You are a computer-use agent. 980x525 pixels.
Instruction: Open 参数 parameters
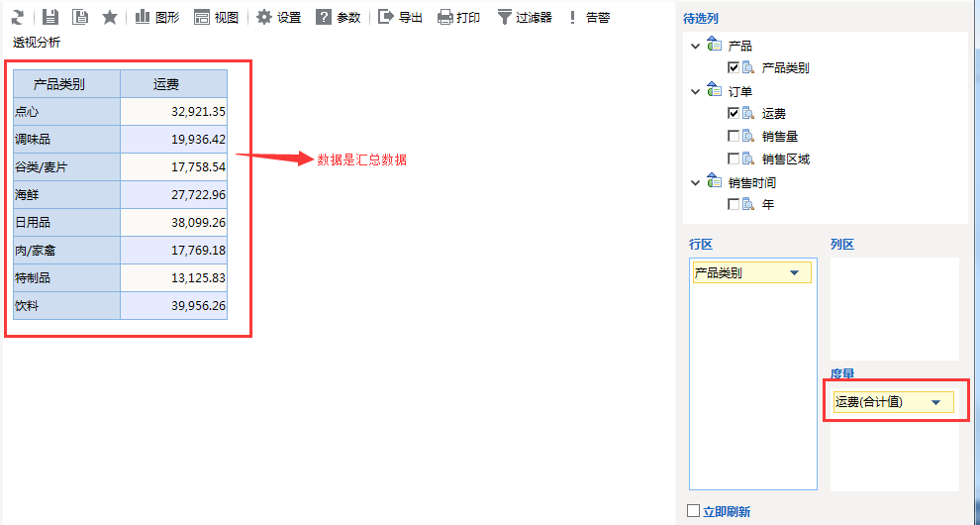[x=339, y=17]
